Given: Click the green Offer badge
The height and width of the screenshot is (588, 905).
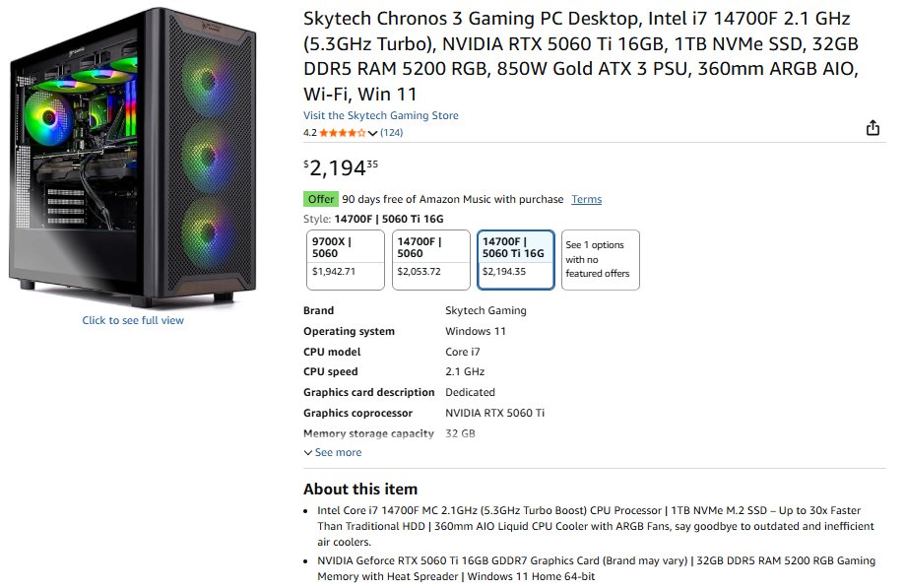Looking at the screenshot, I should [321, 199].
